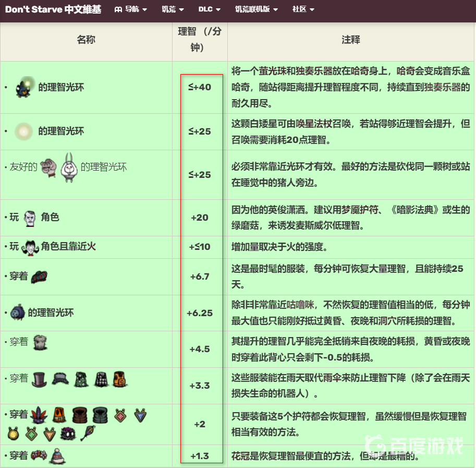
Task: Click the green floral shirt icon
Action: click(x=81, y=379)
